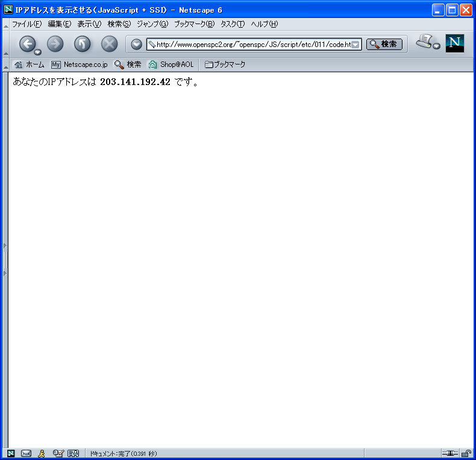
Task: Open the 表示(V) menu
Action: (89, 24)
